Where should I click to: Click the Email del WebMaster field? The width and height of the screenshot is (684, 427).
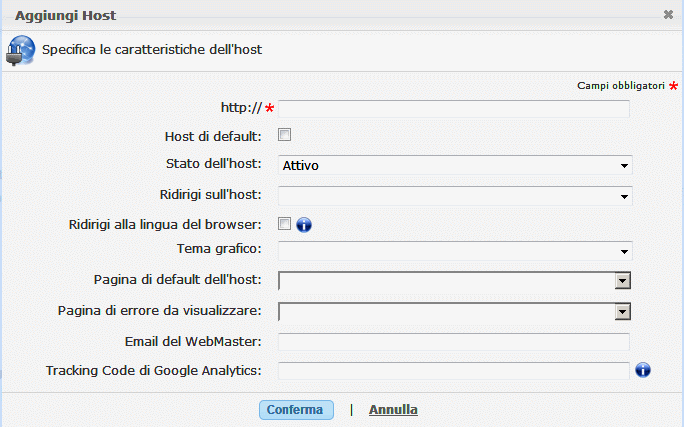[454, 342]
